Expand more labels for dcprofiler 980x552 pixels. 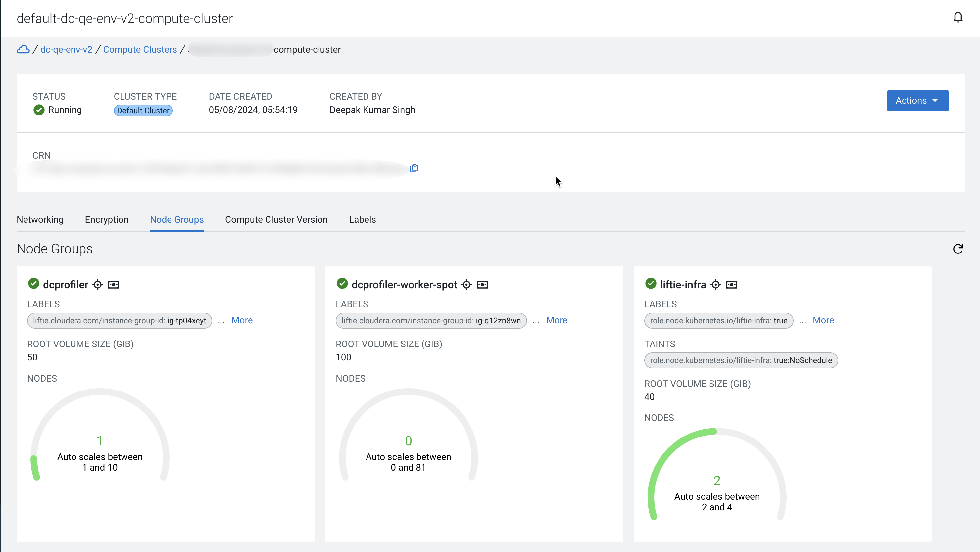click(242, 320)
